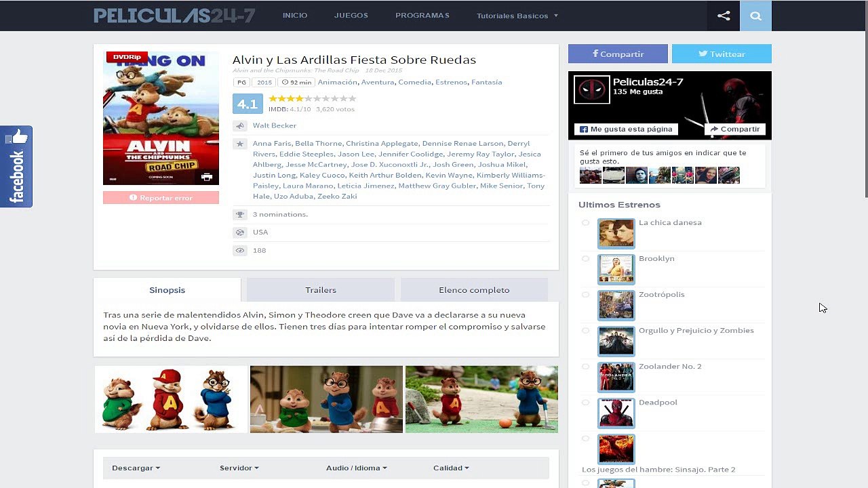Click the trophy icon beside 3 nominations
The width and height of the screenshot is (868, 488).
pyautogui.click(x=239, y=214)
